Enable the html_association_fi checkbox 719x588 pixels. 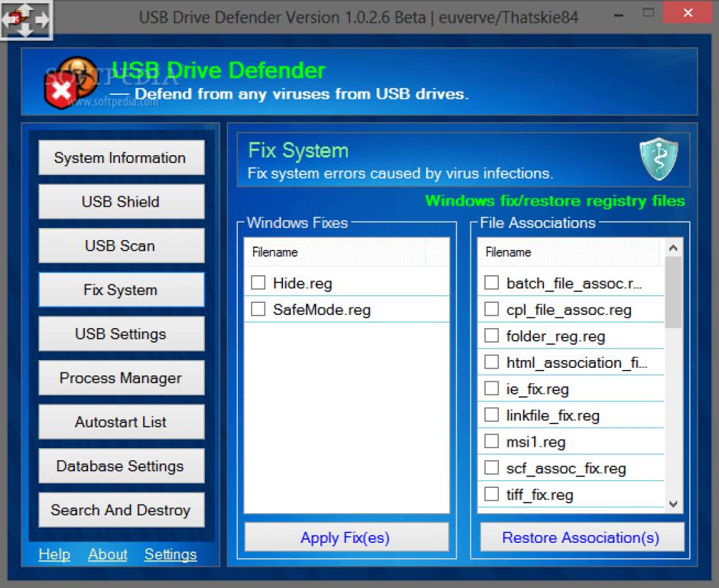pos(492,362)
